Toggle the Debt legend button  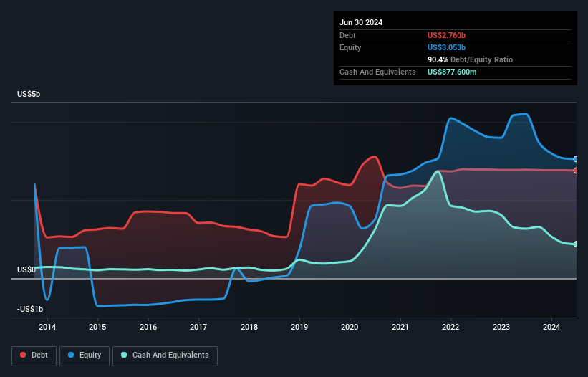click(34, 355)
